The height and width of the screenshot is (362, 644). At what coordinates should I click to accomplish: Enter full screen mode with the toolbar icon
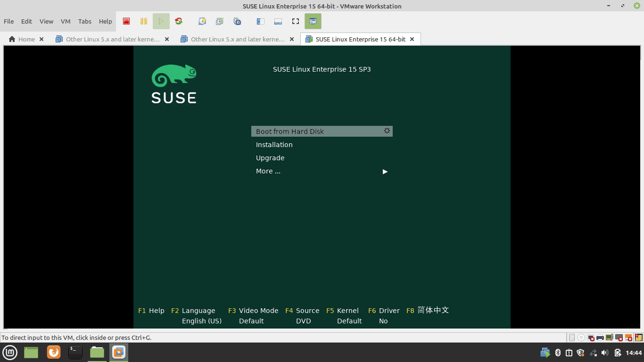(x=296, y=21)
